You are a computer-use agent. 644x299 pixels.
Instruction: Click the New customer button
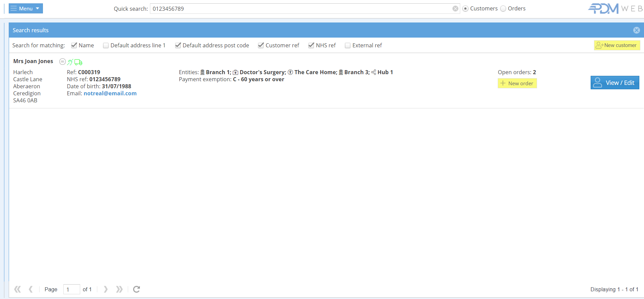[x=617, y=45]
